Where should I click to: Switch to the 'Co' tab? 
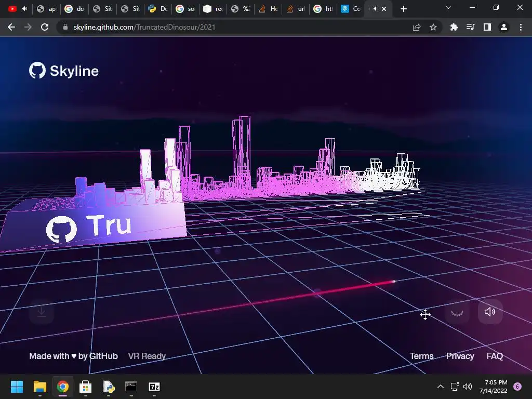pyautogui.click(x=351, y=9)
